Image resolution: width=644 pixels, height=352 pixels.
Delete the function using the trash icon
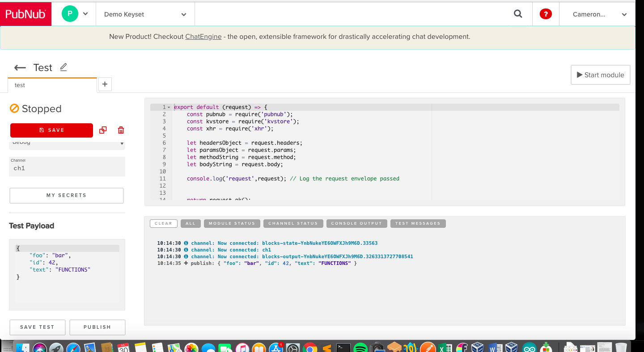[x=121, y=130]
